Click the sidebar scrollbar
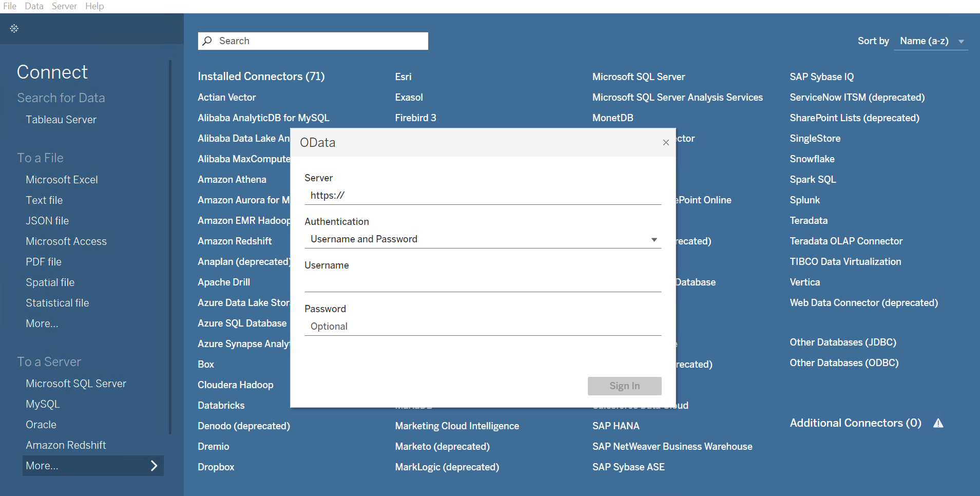 (x=170, y=205)
